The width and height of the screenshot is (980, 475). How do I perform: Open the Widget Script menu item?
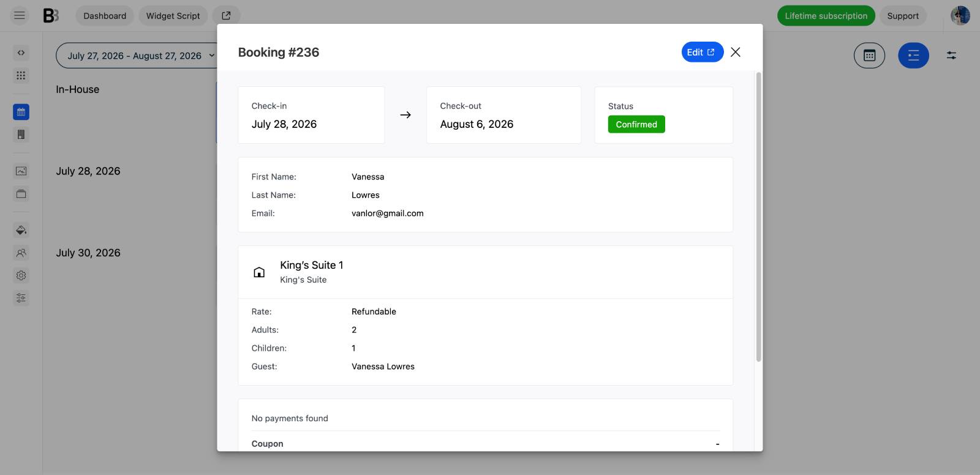pyautogui.click(x=173, y=16)
